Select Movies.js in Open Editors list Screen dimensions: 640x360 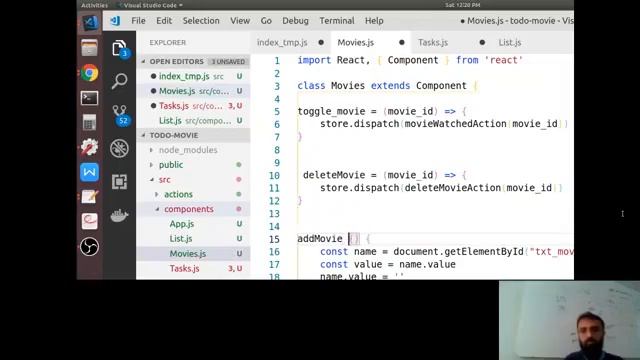pyautogui.click(x=193, y=91)
